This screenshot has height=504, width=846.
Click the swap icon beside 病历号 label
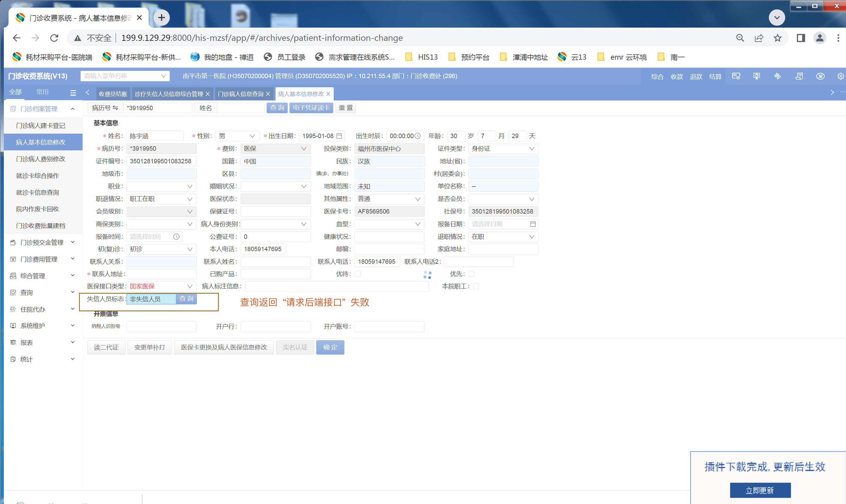(x=115, y=108)
